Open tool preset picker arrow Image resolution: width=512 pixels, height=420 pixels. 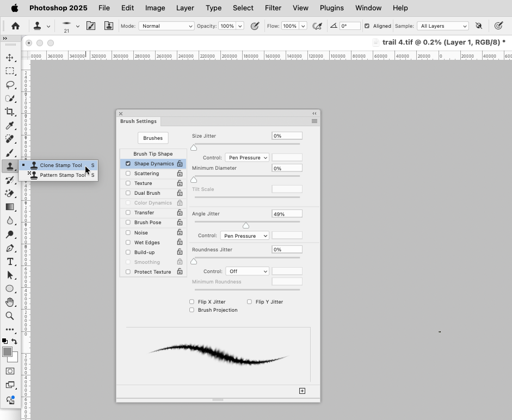click(x=48, y=26)
